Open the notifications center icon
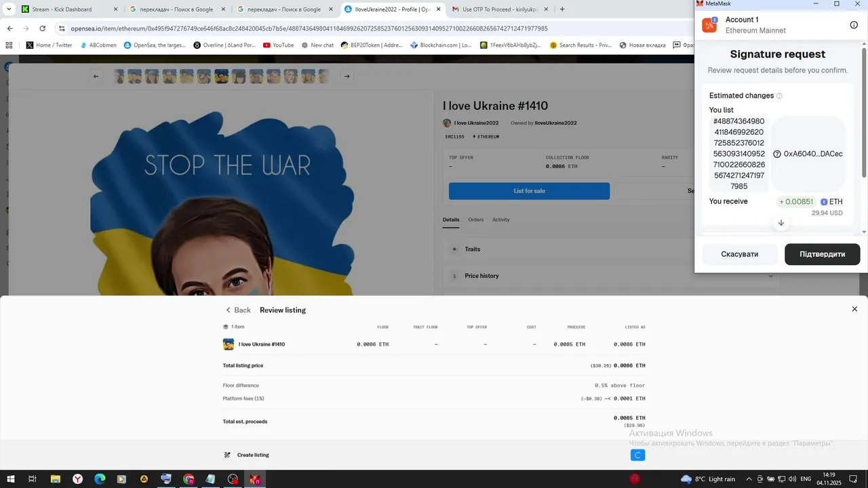The image size is (868, 488). tap(853, 479)
